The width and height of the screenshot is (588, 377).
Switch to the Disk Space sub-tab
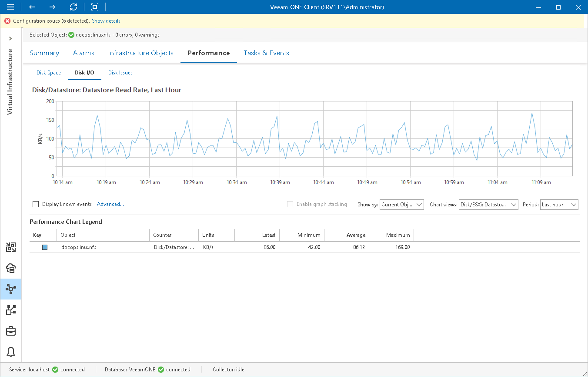point(49,73)
